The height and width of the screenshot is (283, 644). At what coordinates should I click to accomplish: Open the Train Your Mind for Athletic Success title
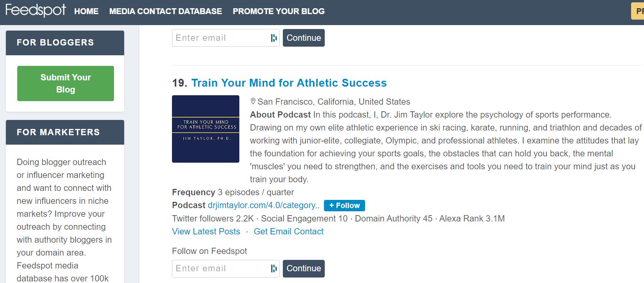[x=289, y=83]
